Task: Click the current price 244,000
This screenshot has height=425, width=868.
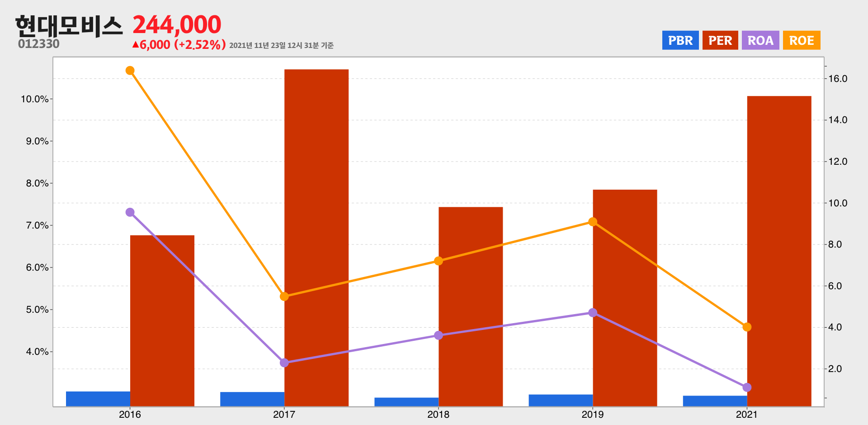Action: point(177,24)
